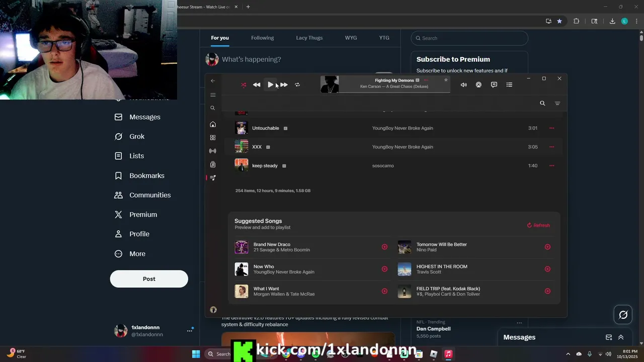Click the What's happening compose box
Screen dimensions: 644x362
252,59
